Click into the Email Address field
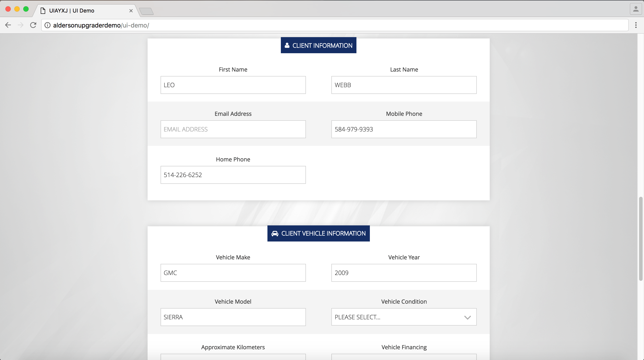 pyautogui.click(x=233, y=129)
